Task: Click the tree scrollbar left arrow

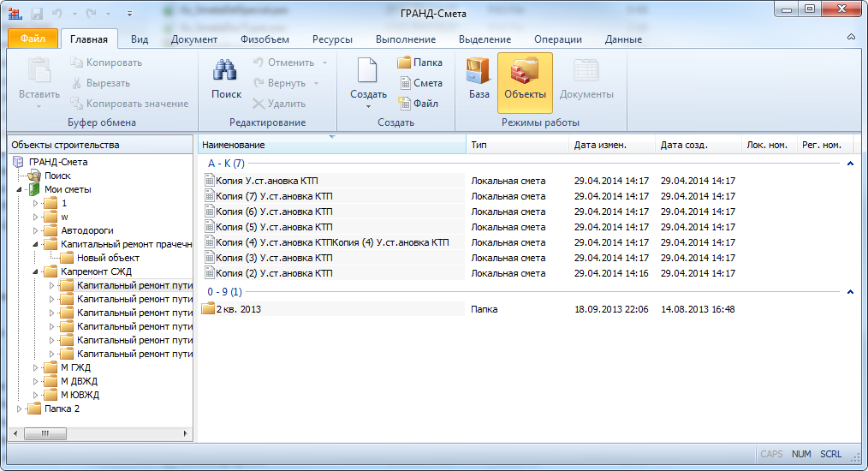Action: click(x=15, y=433)
